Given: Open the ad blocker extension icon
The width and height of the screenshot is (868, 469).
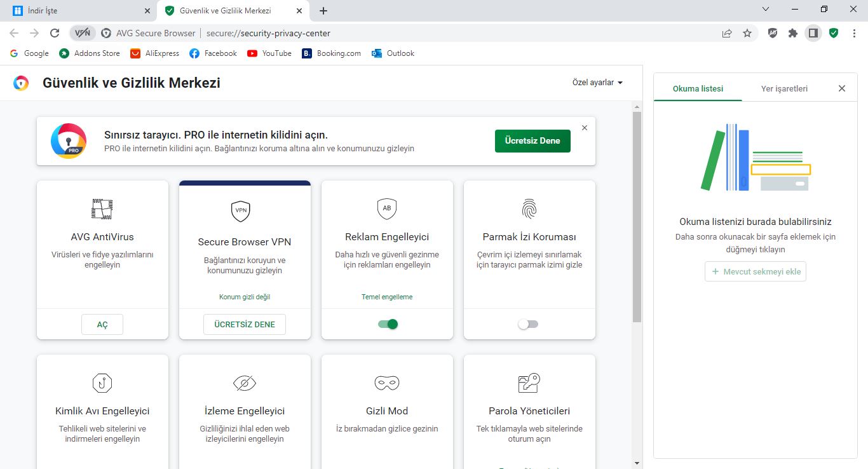Looking at the screenshot, I should 773,33.
